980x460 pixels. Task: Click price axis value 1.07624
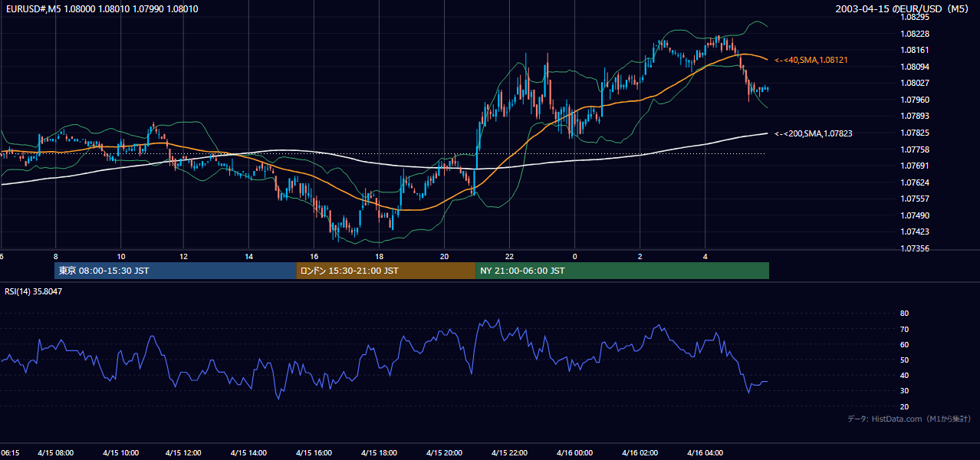(x=915, y=182)
